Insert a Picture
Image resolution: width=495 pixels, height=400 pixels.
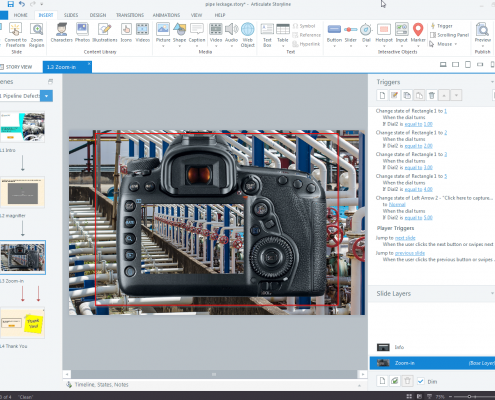tap(163, 35)
